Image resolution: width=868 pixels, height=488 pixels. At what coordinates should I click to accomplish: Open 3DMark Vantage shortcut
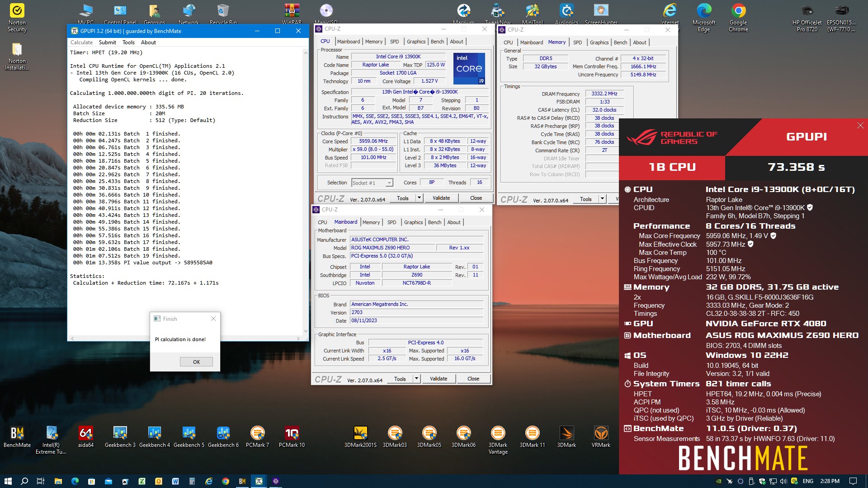coord(498,440)
